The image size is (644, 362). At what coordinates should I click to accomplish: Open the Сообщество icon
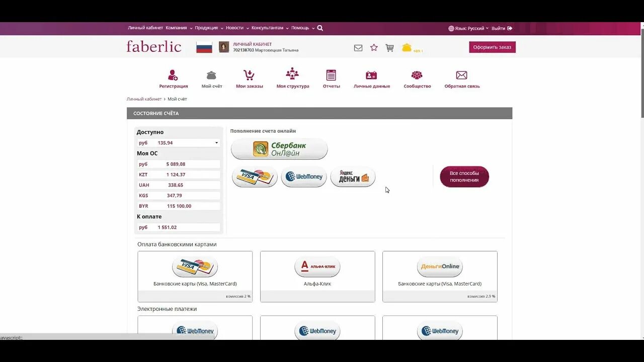[x=417, y=75]
